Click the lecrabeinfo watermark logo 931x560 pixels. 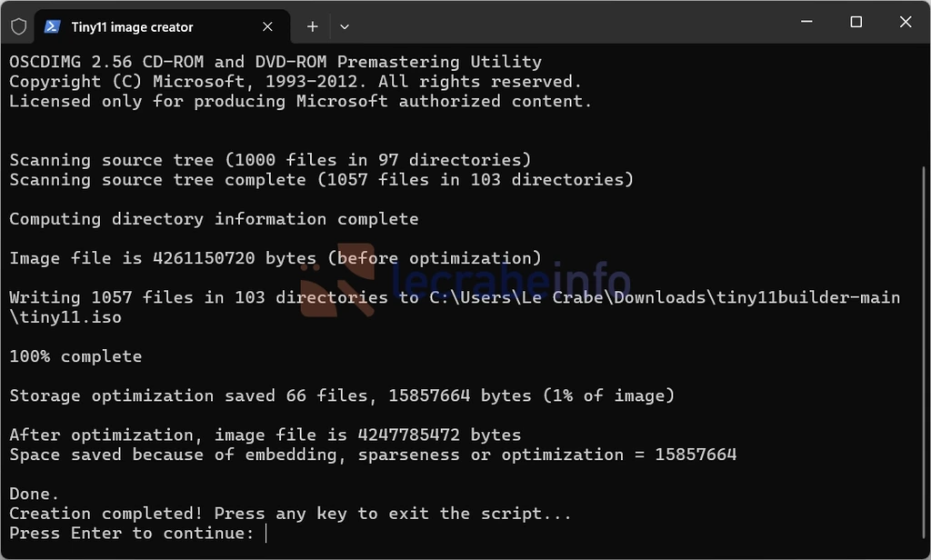[465, 280]
